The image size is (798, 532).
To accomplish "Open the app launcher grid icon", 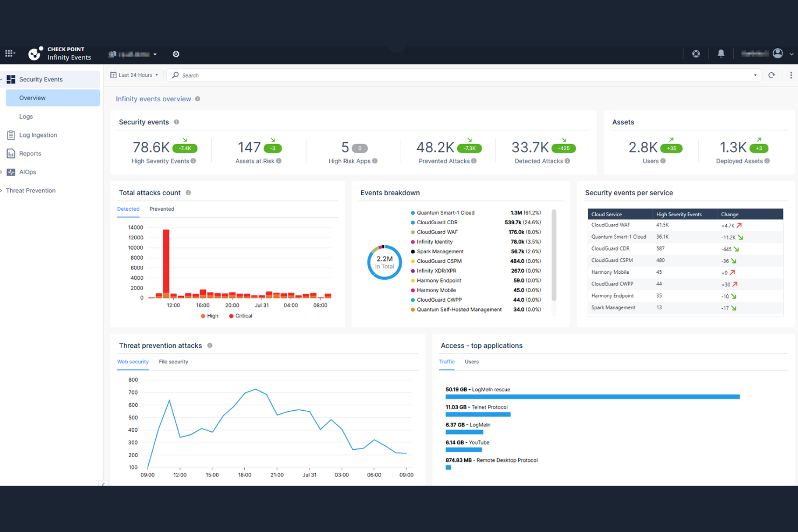I will tap(9, 53).
